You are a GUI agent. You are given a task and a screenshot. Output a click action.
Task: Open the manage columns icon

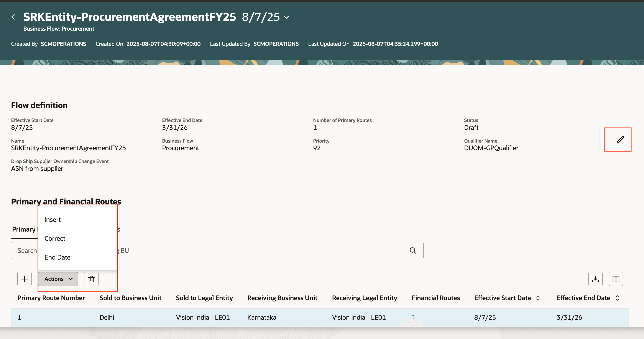coord(616,279)
